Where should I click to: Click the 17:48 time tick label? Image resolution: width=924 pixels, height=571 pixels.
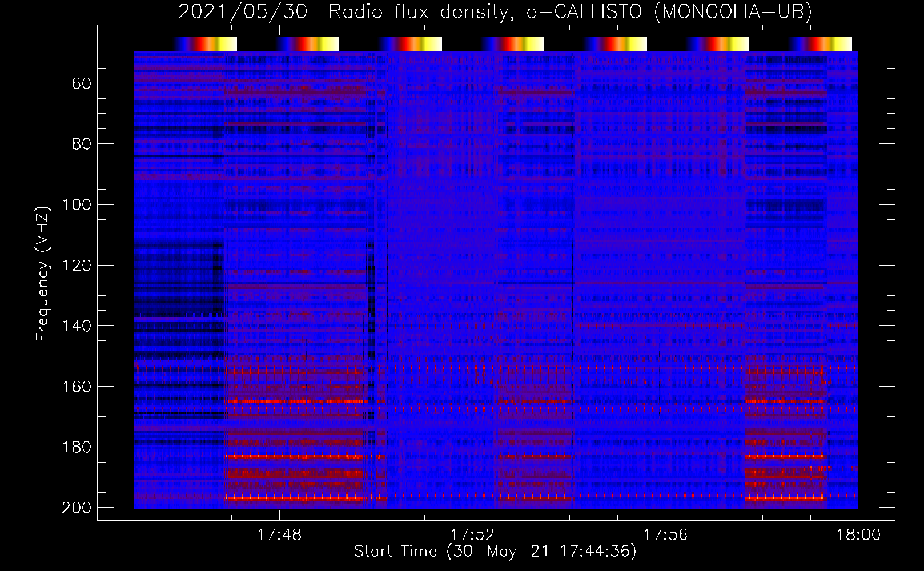click(279, 535)
